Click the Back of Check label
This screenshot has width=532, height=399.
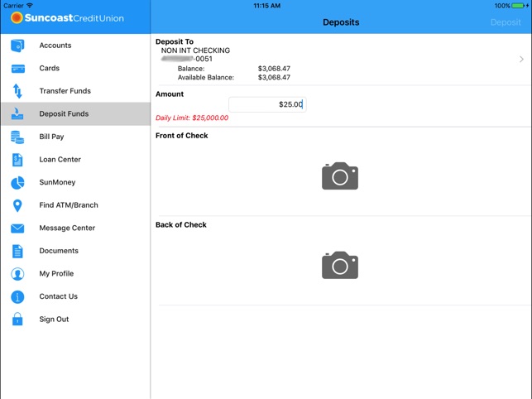point(181,225)
